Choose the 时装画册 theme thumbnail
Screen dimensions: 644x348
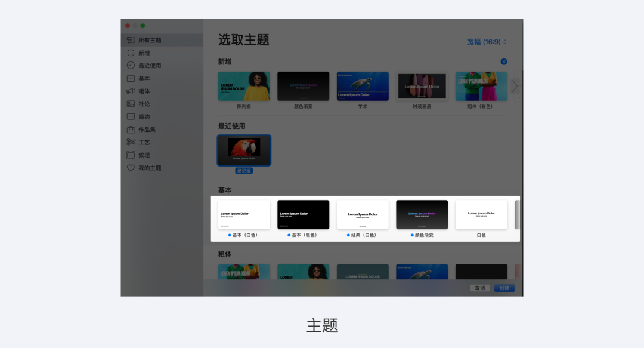point(422,86)
